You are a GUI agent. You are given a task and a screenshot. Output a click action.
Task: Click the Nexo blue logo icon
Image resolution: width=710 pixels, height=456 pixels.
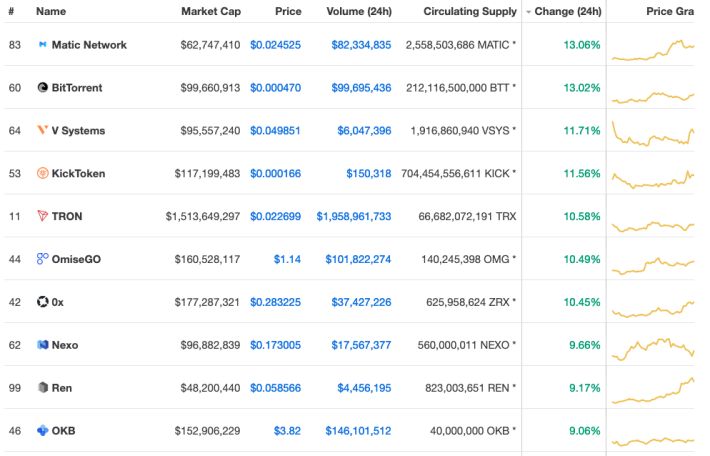[x=43, y=345]
